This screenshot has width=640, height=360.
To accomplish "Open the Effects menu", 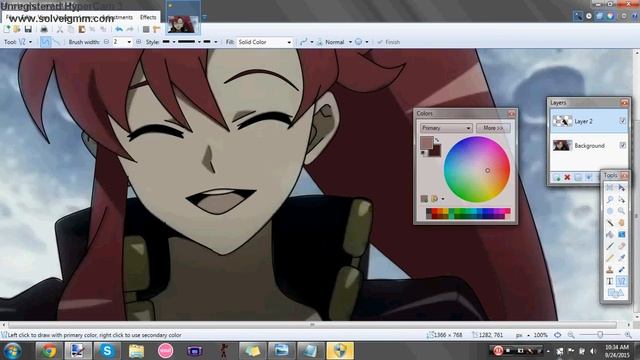I will point(148,17).
